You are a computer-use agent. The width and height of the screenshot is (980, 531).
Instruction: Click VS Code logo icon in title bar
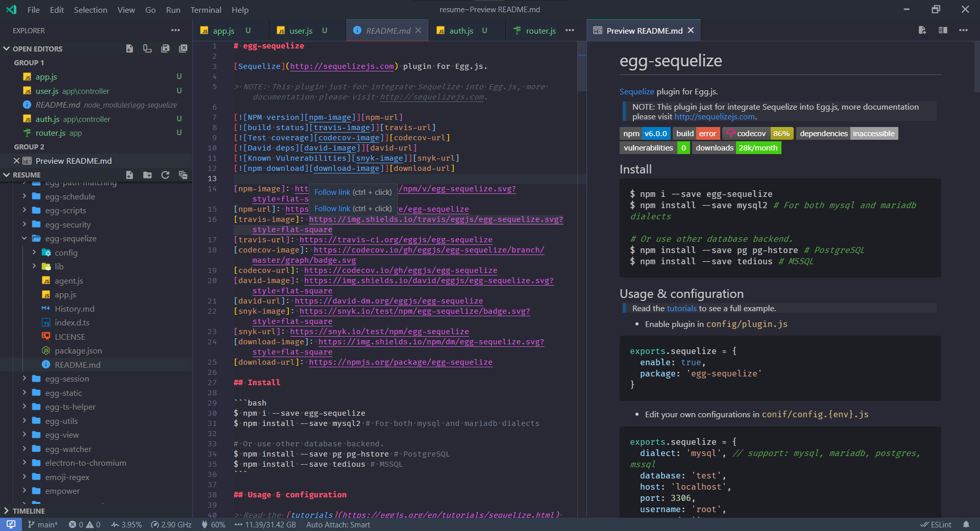pos(11,9)
